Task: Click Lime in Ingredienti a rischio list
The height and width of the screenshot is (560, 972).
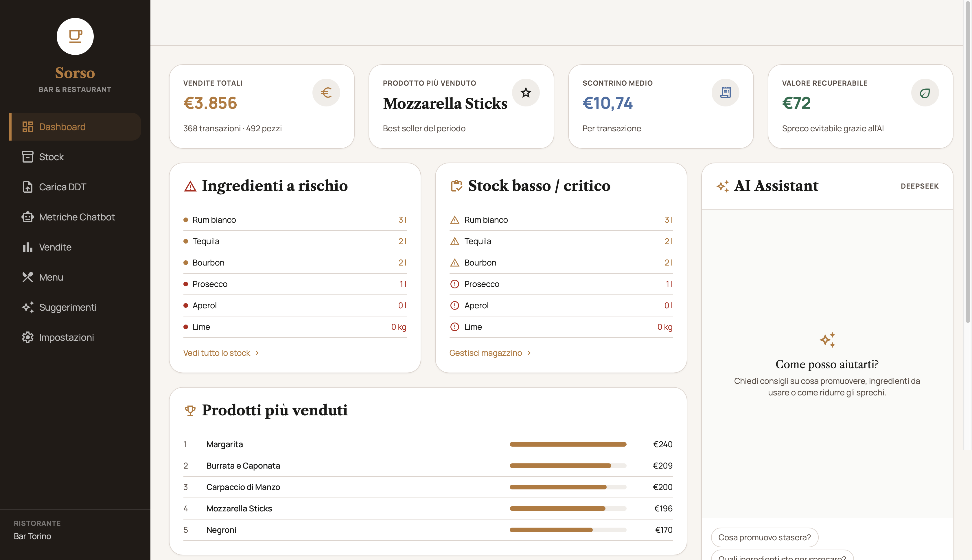Action: tap(201, 327)
